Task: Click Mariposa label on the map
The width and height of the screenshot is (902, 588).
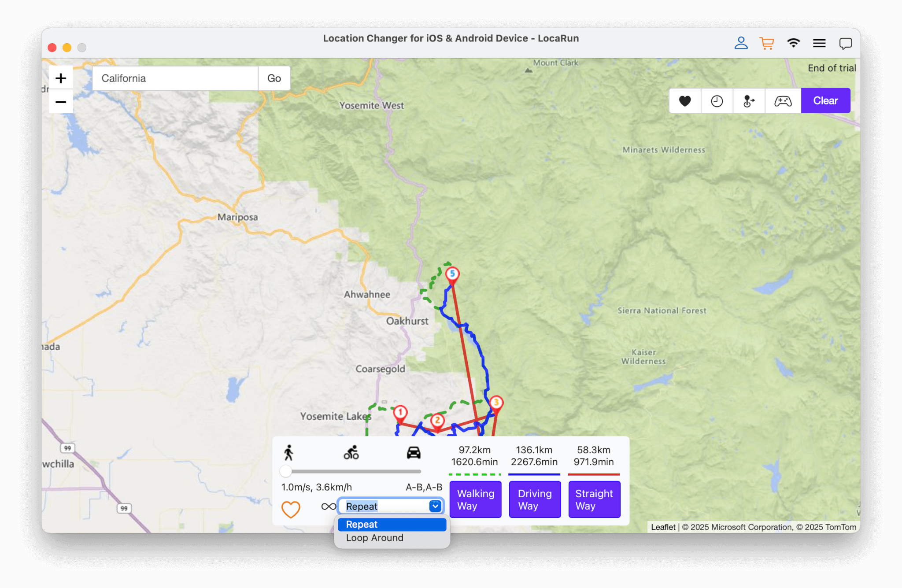Action: click(237, 217)
